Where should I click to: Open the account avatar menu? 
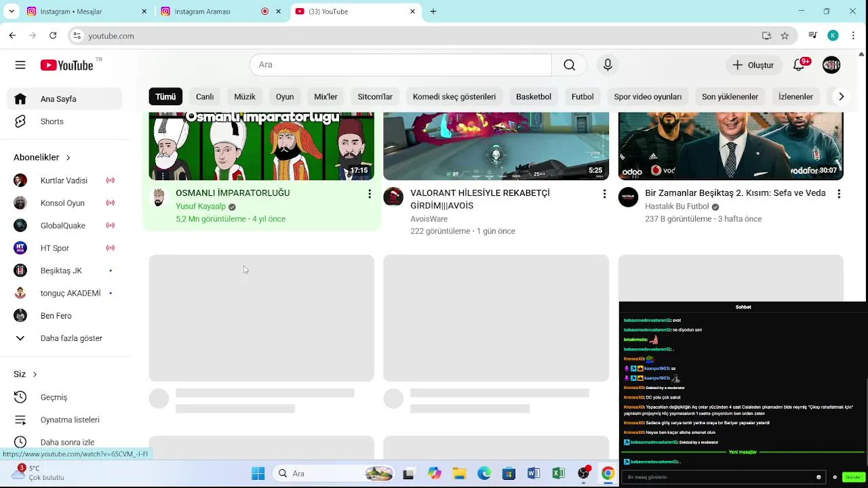(x=831, y=65)
